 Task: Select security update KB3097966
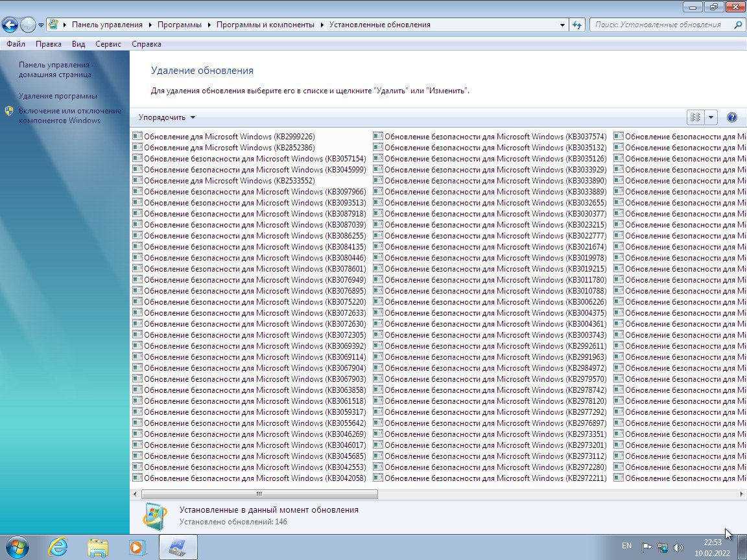click(x=249, y=191)
